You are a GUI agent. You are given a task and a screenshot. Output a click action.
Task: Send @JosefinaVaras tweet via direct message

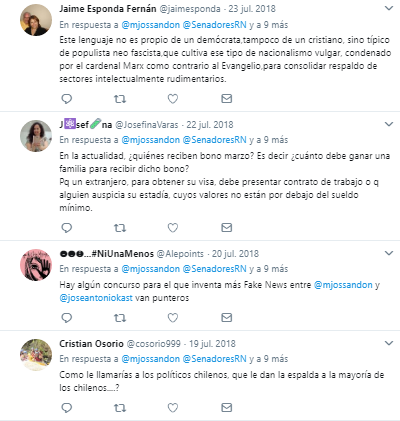227,228
